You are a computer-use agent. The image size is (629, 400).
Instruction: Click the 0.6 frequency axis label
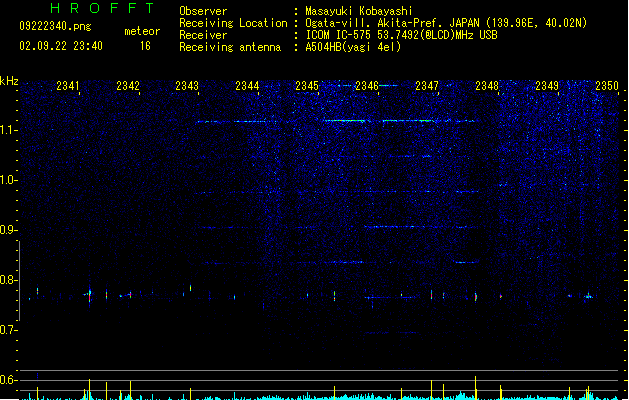(8, 380)
